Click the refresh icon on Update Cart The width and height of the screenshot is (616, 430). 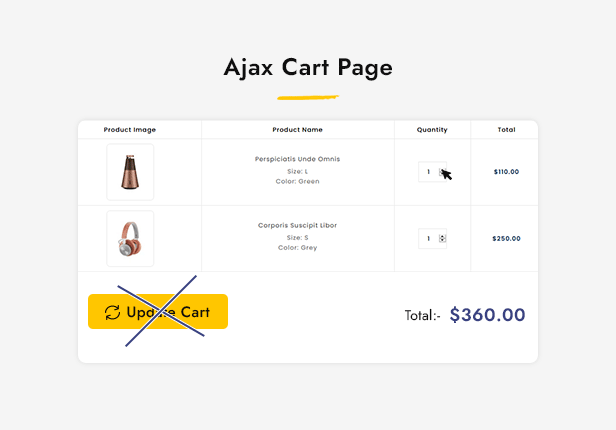(112, 312)
